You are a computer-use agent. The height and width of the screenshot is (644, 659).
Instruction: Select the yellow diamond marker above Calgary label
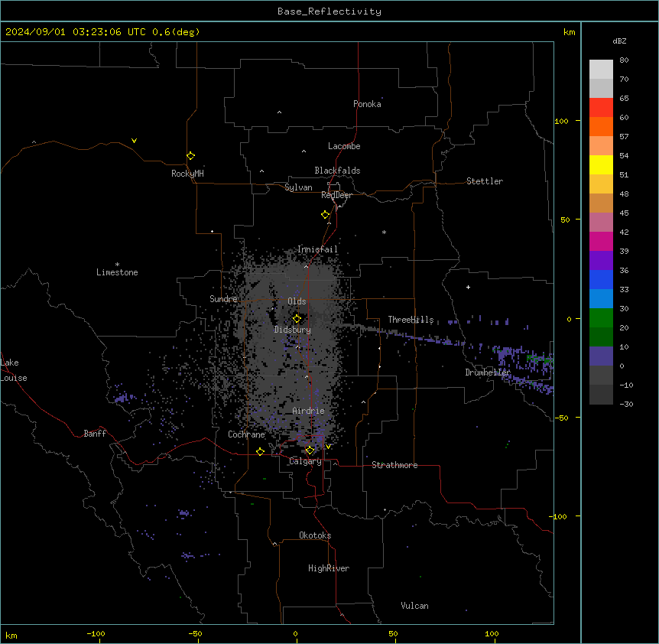[310, 450]
